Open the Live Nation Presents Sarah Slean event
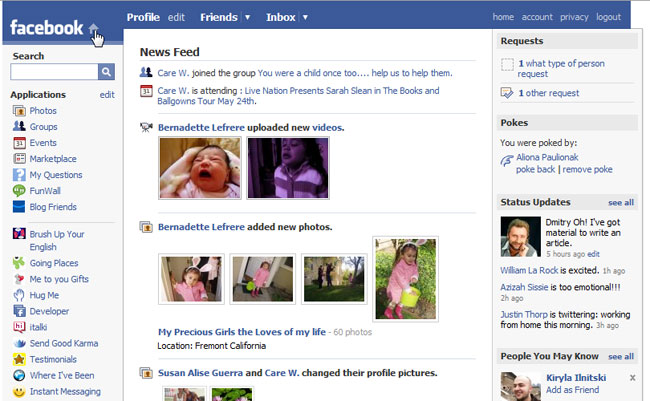Screen dimensions: 650x401 (298, 96)
